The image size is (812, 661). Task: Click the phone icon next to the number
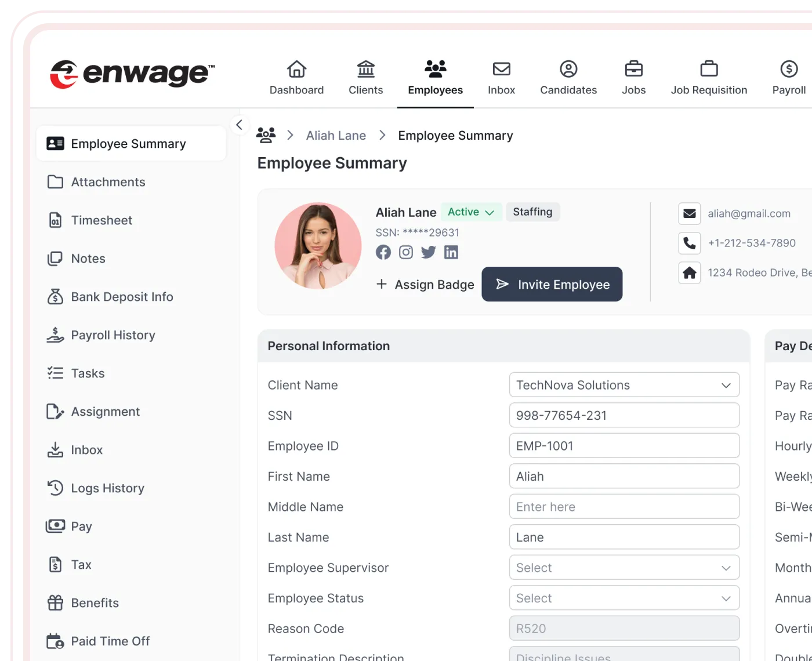(689, 243)
